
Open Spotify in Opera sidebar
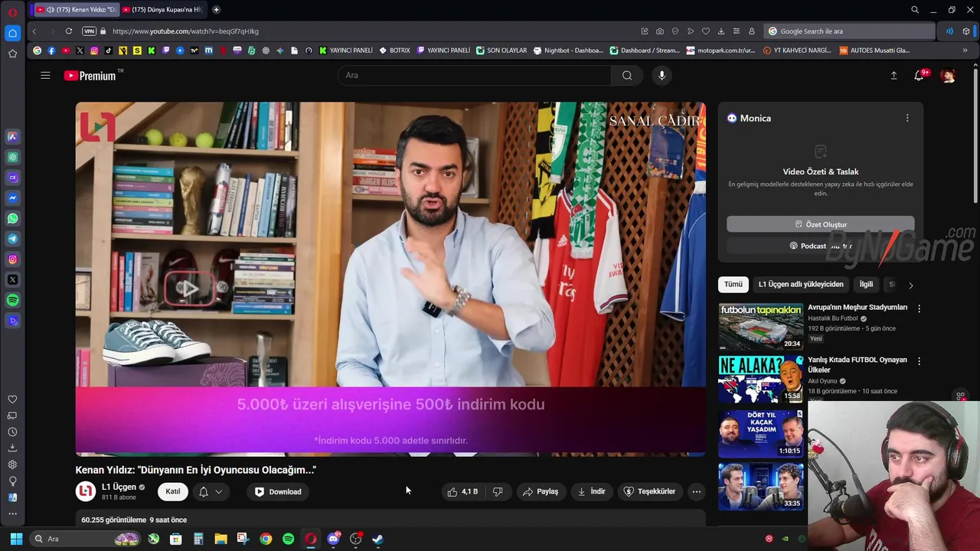click(x=12, y=301)
